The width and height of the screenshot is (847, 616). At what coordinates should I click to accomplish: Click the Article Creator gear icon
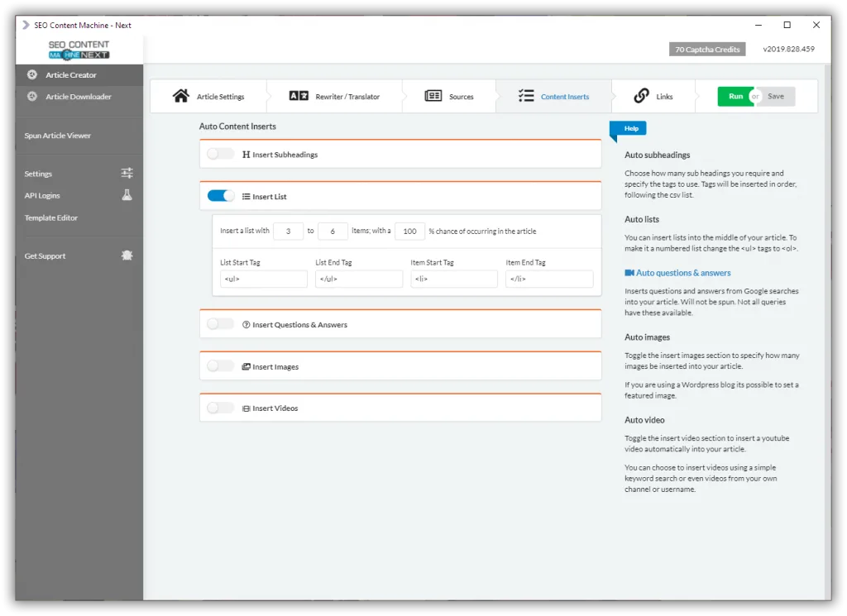[32, 74]
